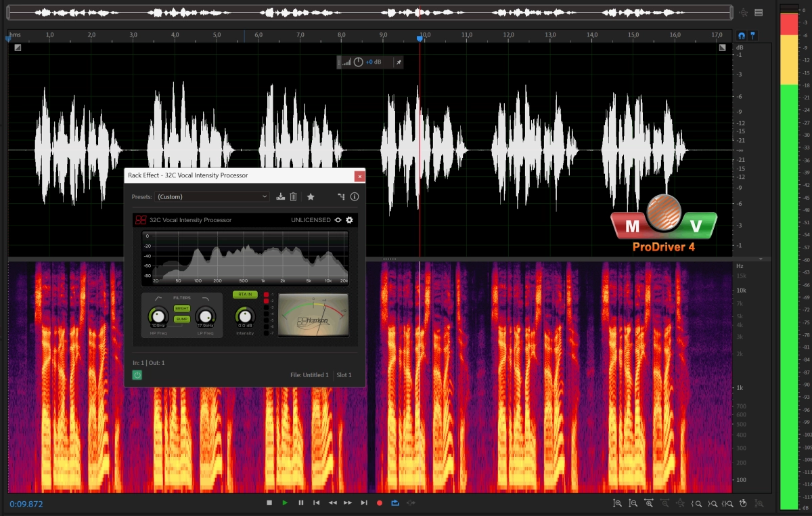Delete preset with trash icon
Viewport: 812px width, 516px height.
pos(294,196)
